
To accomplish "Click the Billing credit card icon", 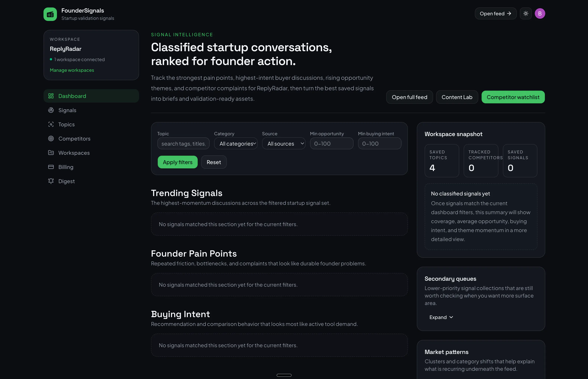I will [x=51, y=167].
